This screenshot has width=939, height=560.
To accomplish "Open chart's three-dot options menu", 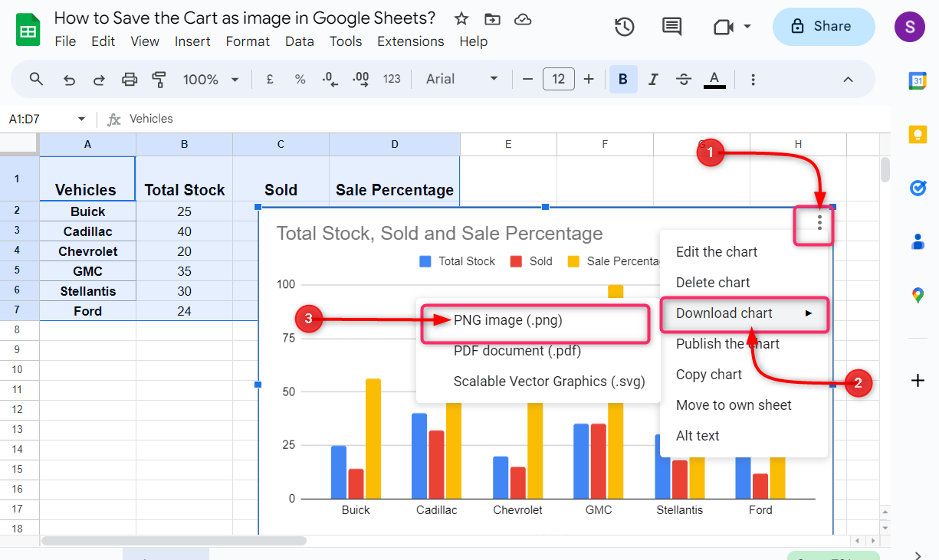I will coord(819,223).
